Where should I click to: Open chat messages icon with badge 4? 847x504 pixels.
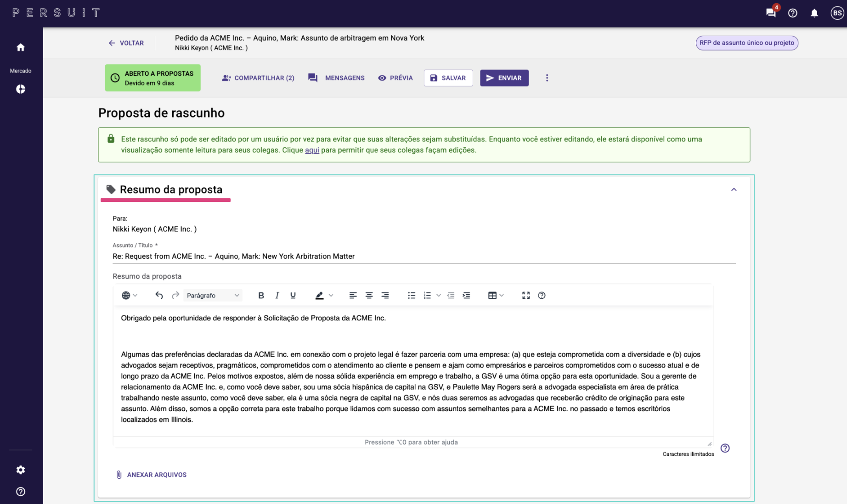point(771,12)
